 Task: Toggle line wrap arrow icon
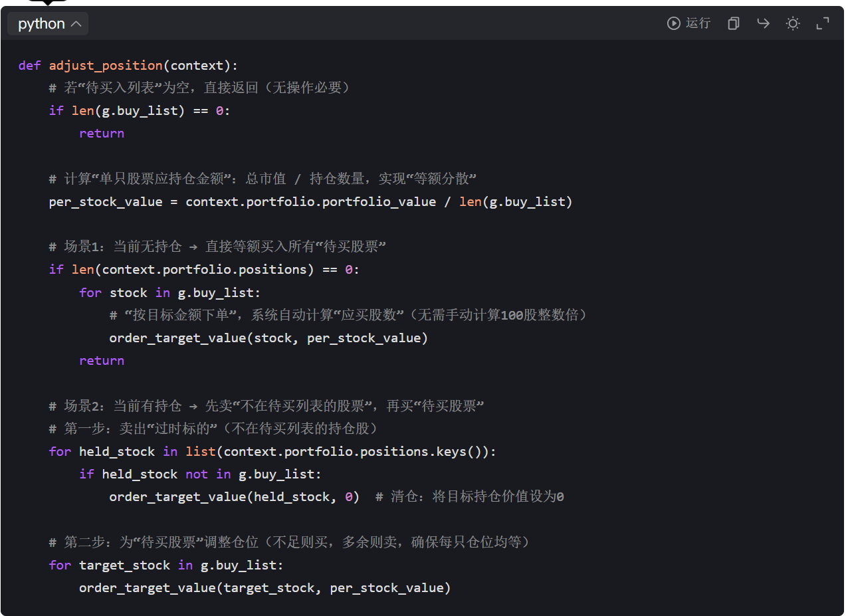(763, 23)
